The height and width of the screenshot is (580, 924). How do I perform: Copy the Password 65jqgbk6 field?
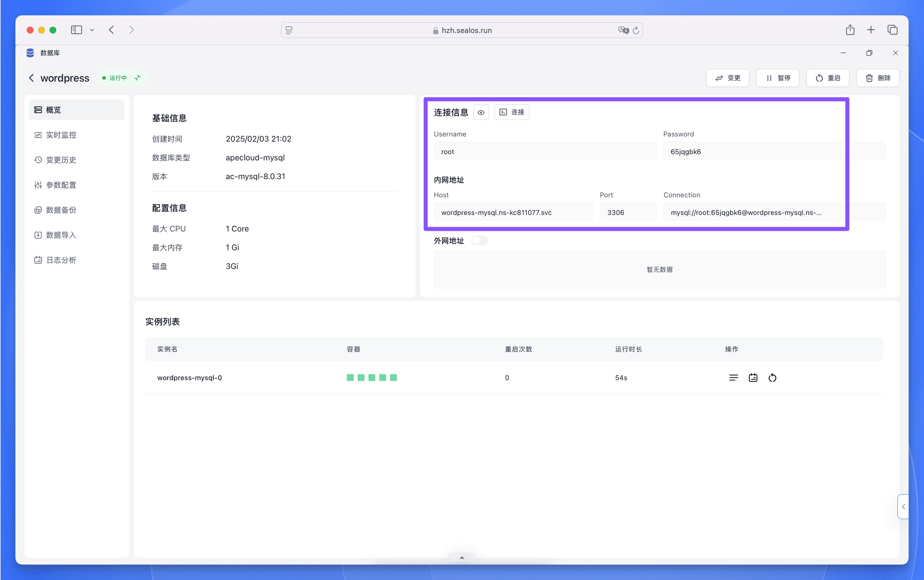[774, 151]
